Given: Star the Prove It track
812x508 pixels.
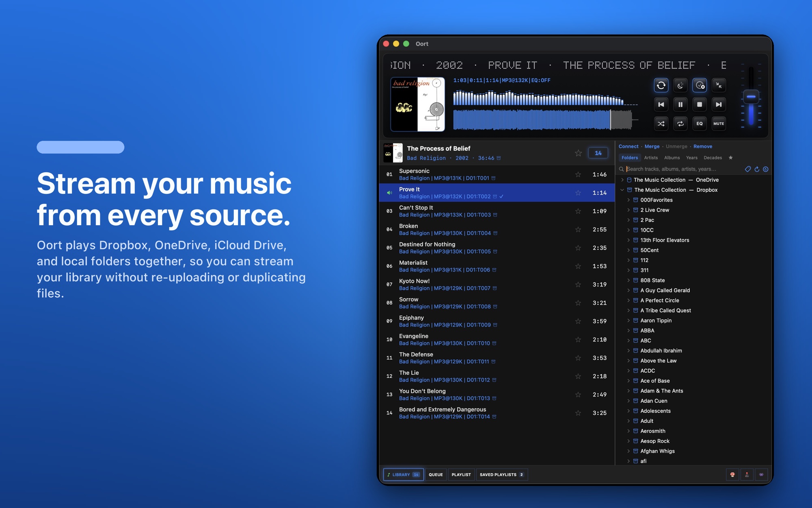Looking at the screenshot, I should pyautogui.click(x=578, y=193).
